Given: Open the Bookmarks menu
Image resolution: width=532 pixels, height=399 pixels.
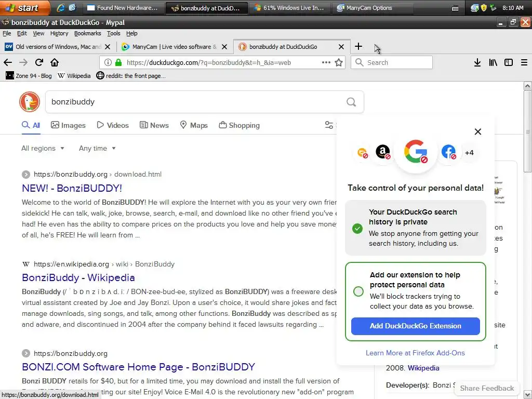Looking at the screenshot, I should [x=87, y=33].
